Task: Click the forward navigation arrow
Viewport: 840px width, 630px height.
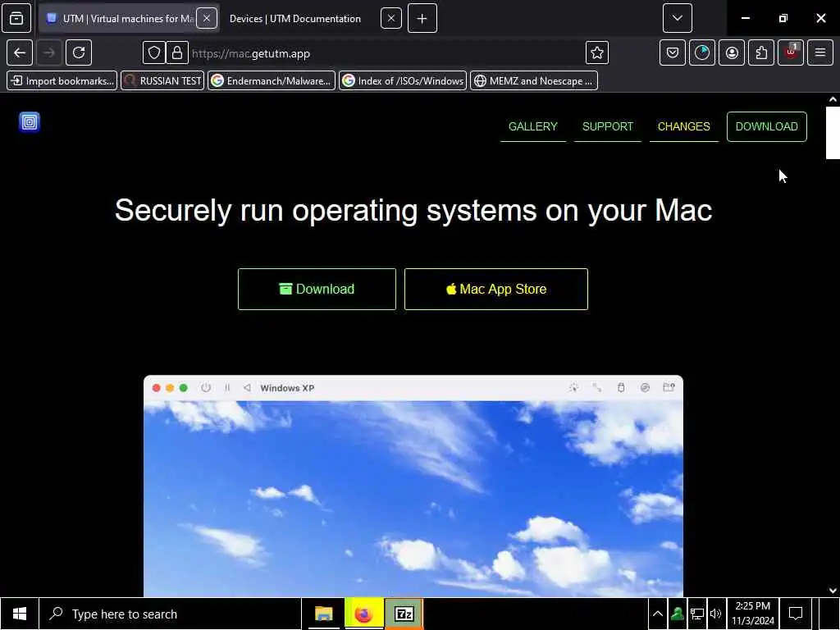Action: point(48,52)
